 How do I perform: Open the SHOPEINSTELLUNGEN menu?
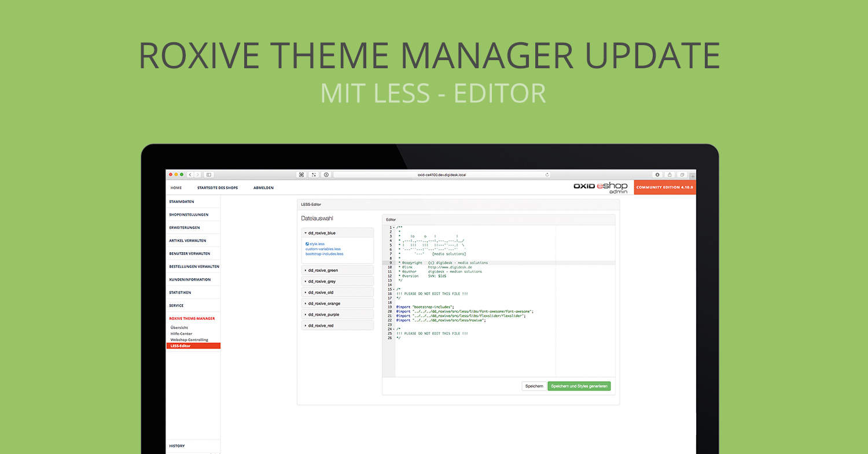193,215
